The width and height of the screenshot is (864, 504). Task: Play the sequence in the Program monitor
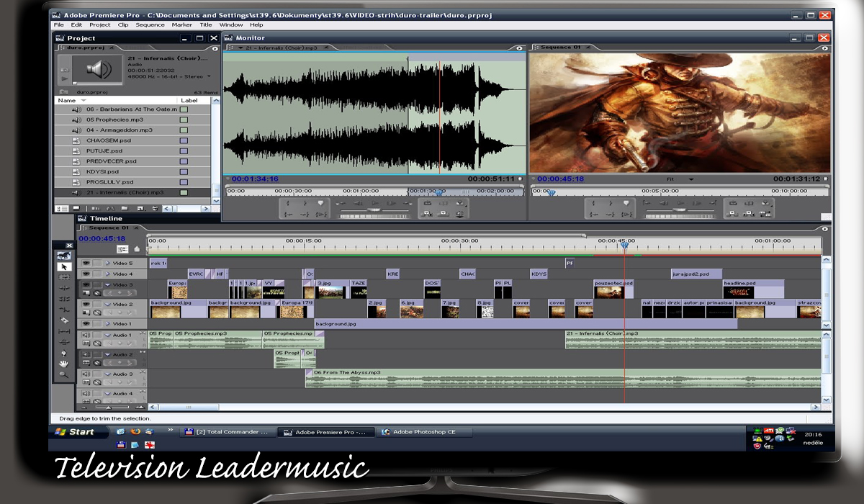pos(681,204)
